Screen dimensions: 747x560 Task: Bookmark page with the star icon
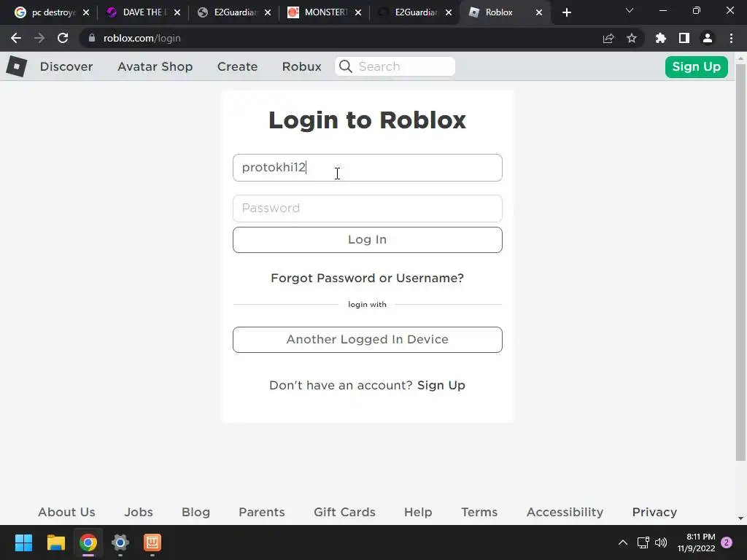tap(632, 38)
